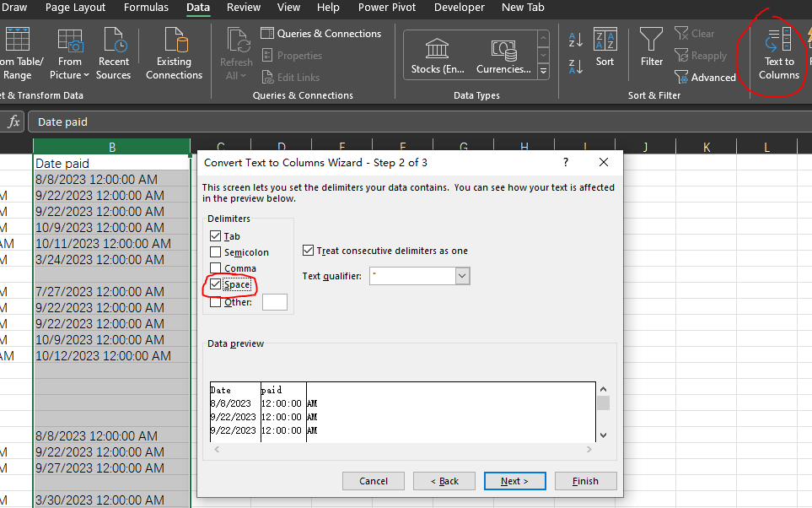The width and height of the screenshot is (812, 508).
Task: Open Queries & Connections pane
Action: pos(321,33)
